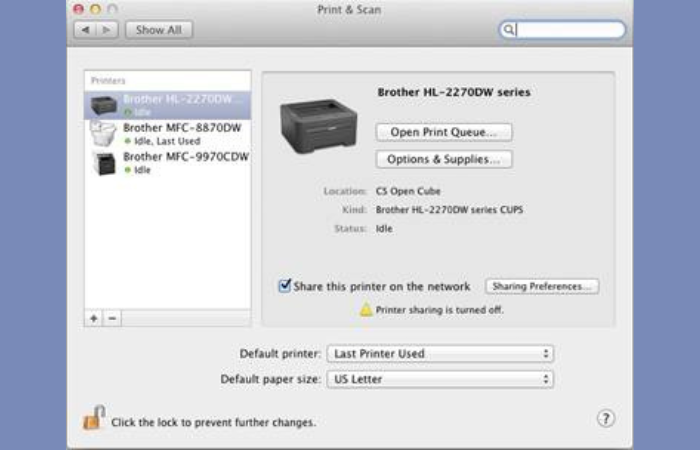Open the Default printer dropdown
This screenshot has width=700, height=450.
(440, 354)
